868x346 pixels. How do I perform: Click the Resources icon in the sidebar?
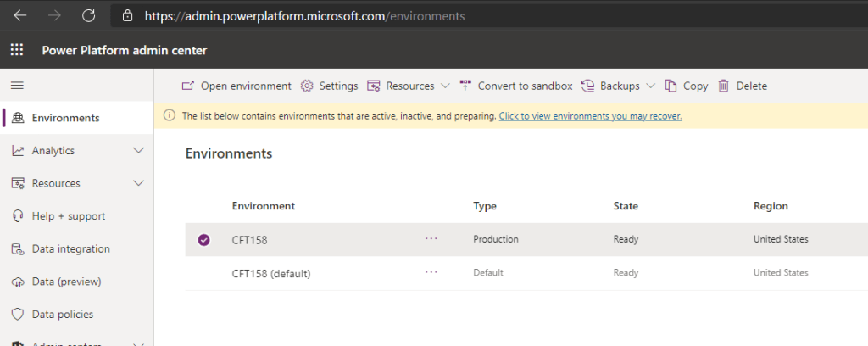19,183
